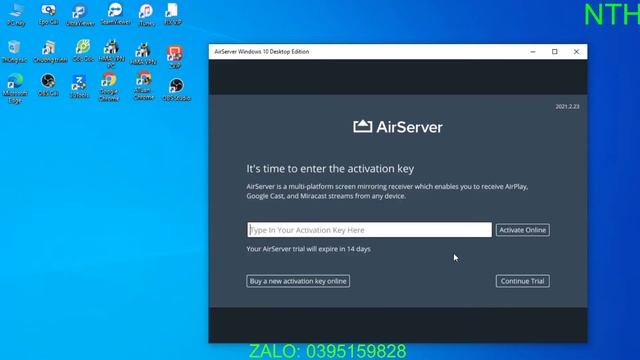
Task: Click the AirServer Windows 10 Desktop Edition title
Action: click(x=262, y=52)
